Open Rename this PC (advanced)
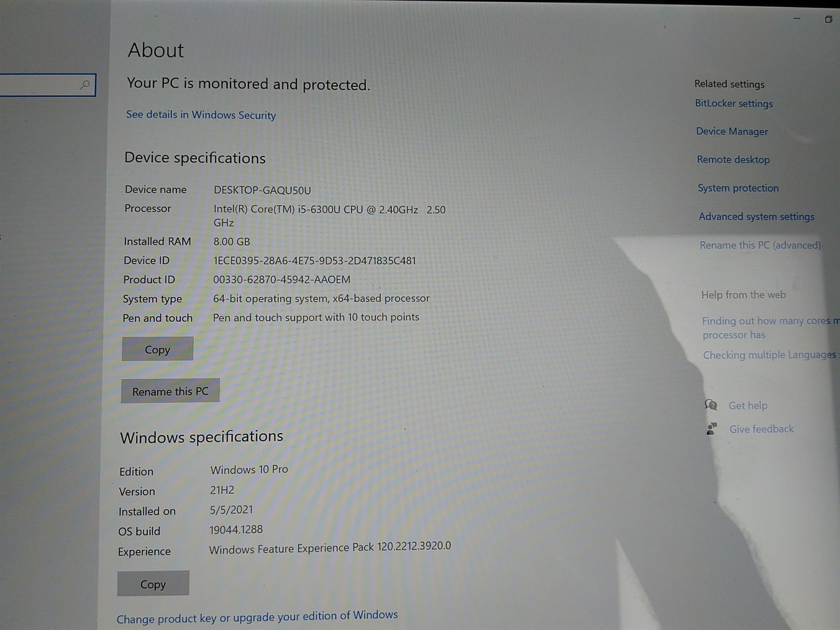The width and height of the screenshot is (840, 630). (760, 245)
